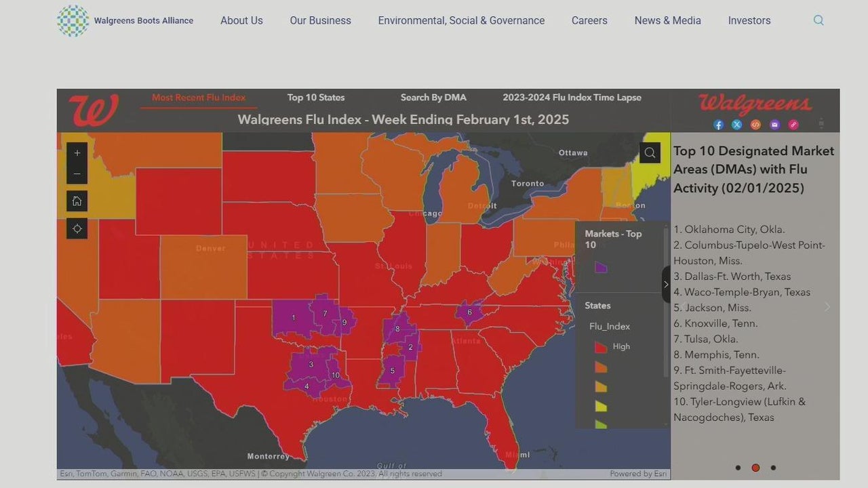
Task: Open the map search magnifier
Action: pyautogui.click(x=650, y=152)
